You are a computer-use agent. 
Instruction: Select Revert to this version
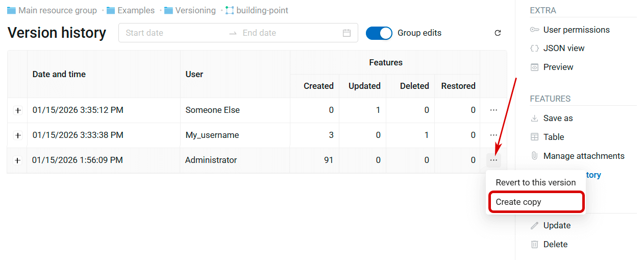coord(535,182)
